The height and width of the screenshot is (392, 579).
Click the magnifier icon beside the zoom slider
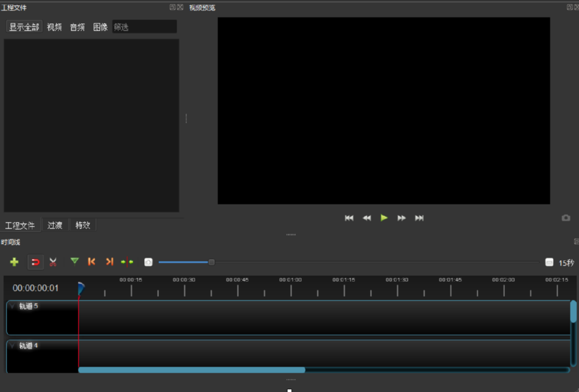[x=148, y=262]
